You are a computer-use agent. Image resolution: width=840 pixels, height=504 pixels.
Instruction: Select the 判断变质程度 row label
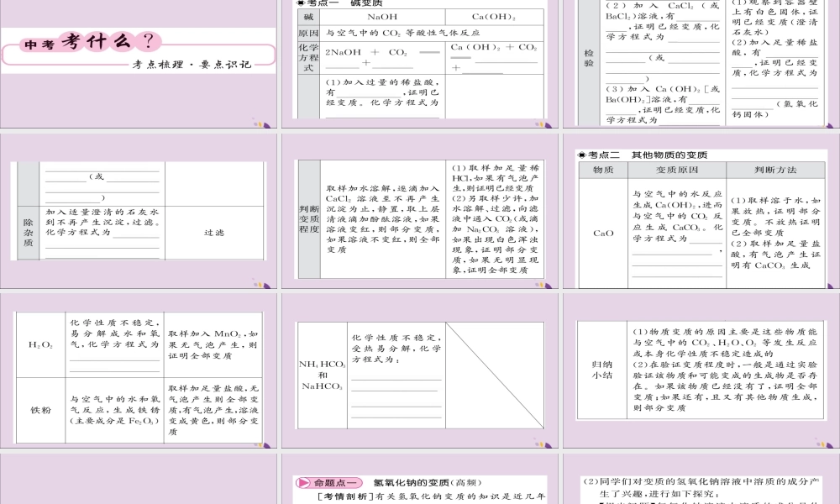tap(308, 218)
